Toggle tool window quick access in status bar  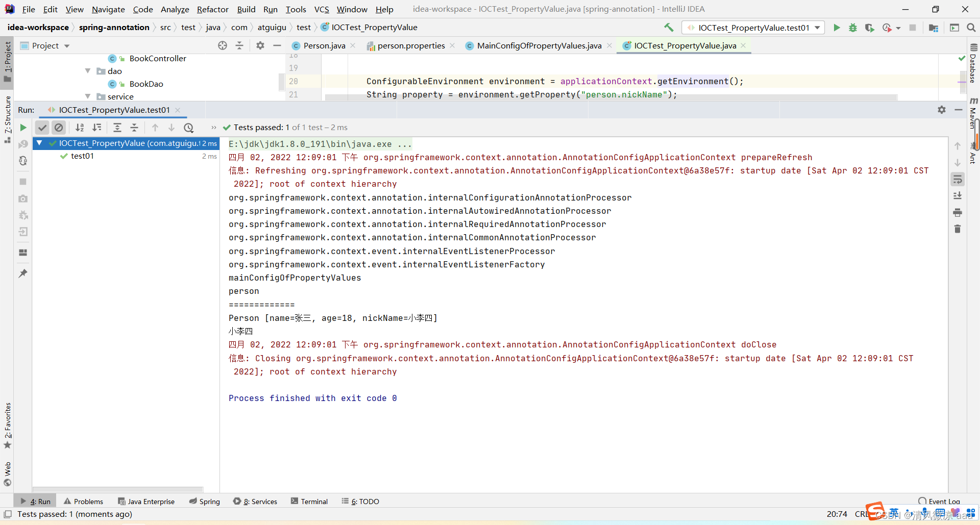click(x=8, y=514)
